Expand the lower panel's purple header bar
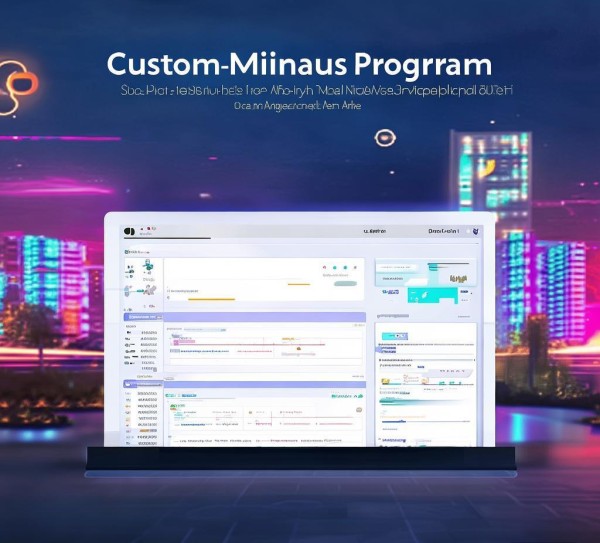 (x=264, y=385)
